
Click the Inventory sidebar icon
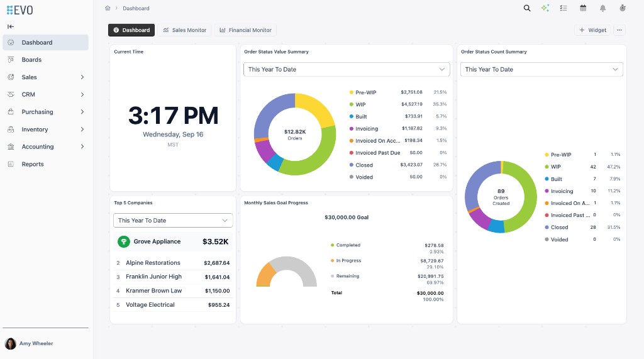tap(11, 130)
